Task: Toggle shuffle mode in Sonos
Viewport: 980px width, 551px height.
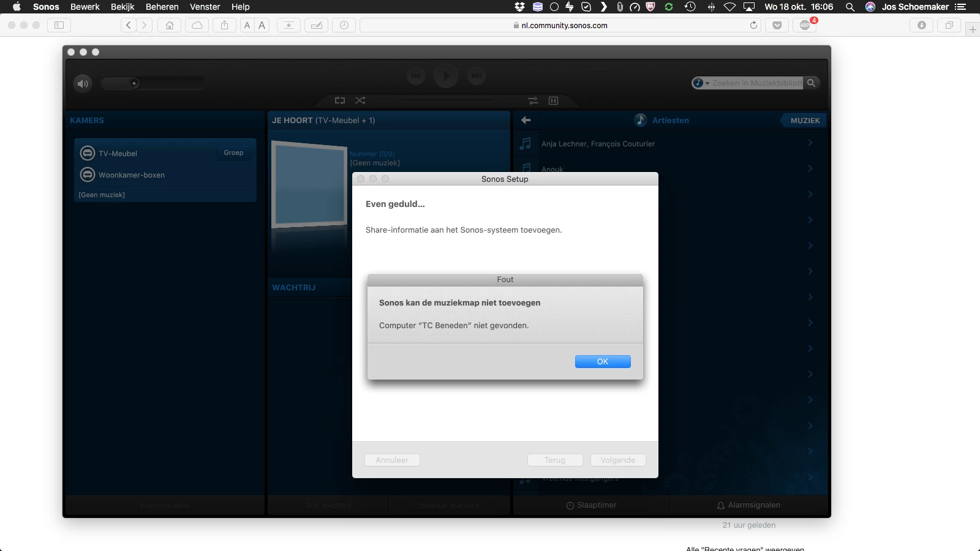Action: (x=360, y=100)
